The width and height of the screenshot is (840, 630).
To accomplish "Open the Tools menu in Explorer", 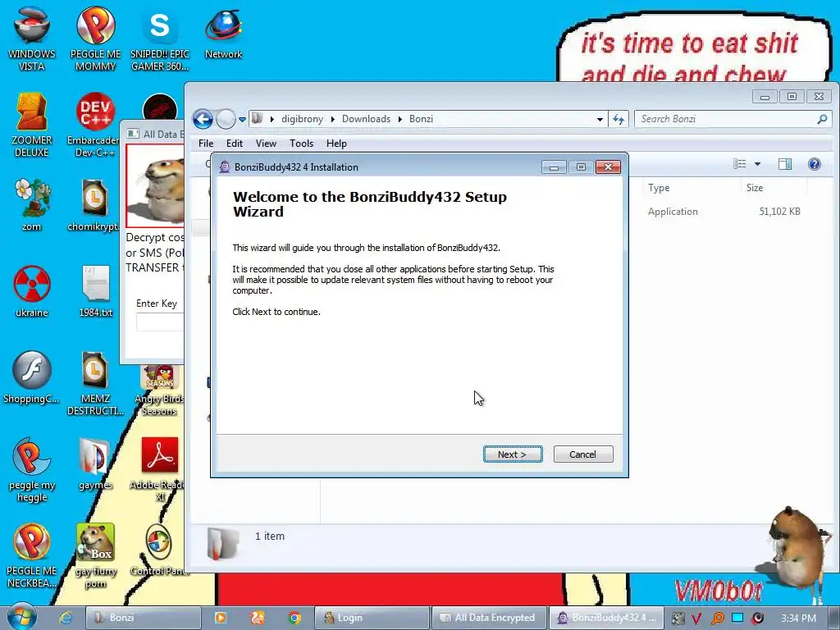I will pos(301,144).
